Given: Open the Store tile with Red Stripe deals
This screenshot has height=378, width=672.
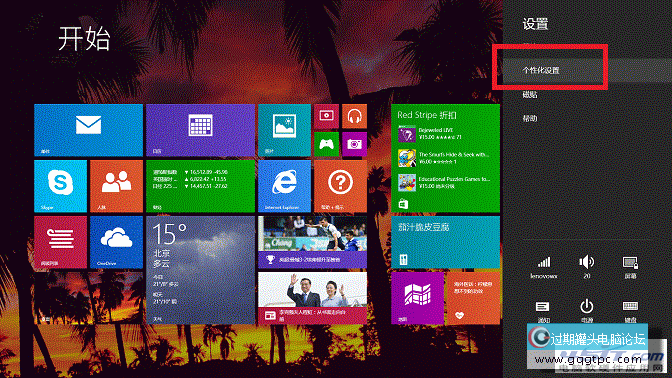Looking at the screenshot, I should coord(445,158).
